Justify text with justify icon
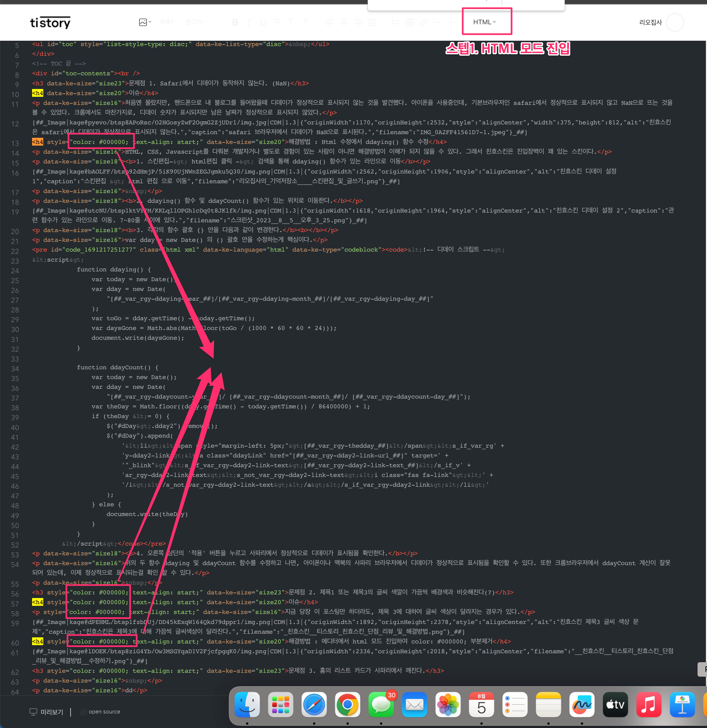The height and width of the screenshot is (728, 707). [372, 22]
